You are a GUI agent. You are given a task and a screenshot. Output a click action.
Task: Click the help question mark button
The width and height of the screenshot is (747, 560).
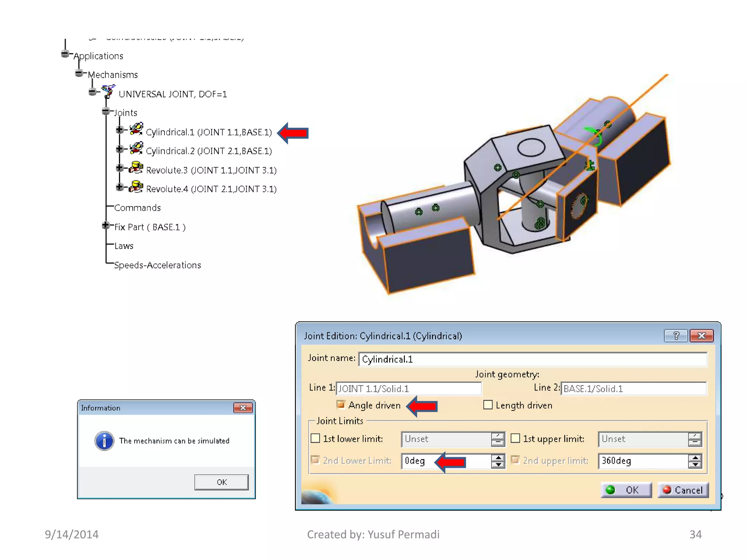[676, 335]
